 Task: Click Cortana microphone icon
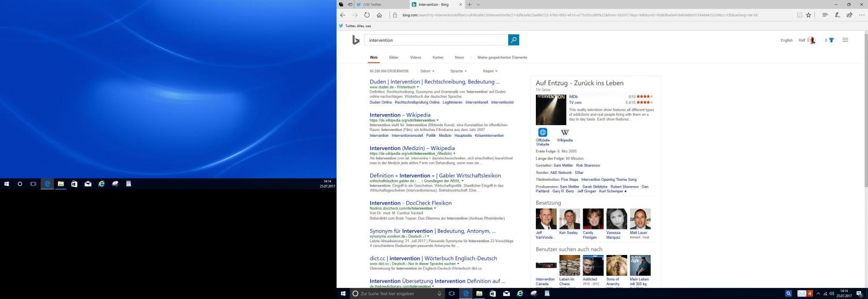439,294
